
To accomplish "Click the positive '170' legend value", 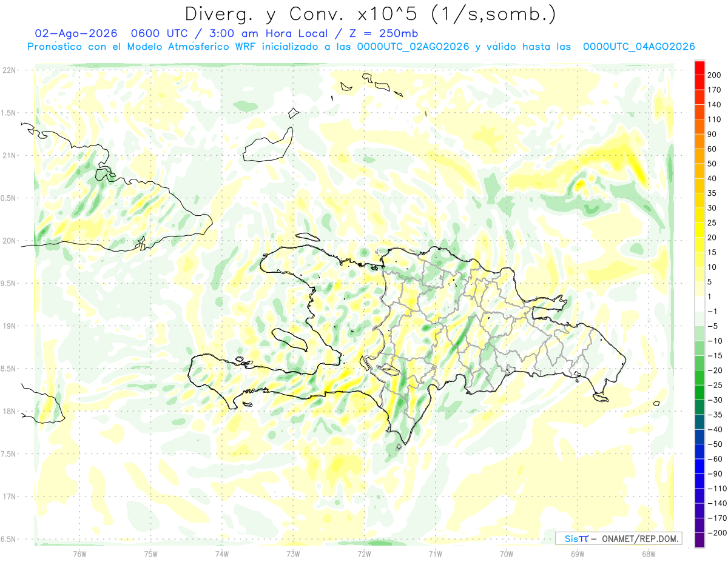I will pyautogui.click(x=713, y=90).
